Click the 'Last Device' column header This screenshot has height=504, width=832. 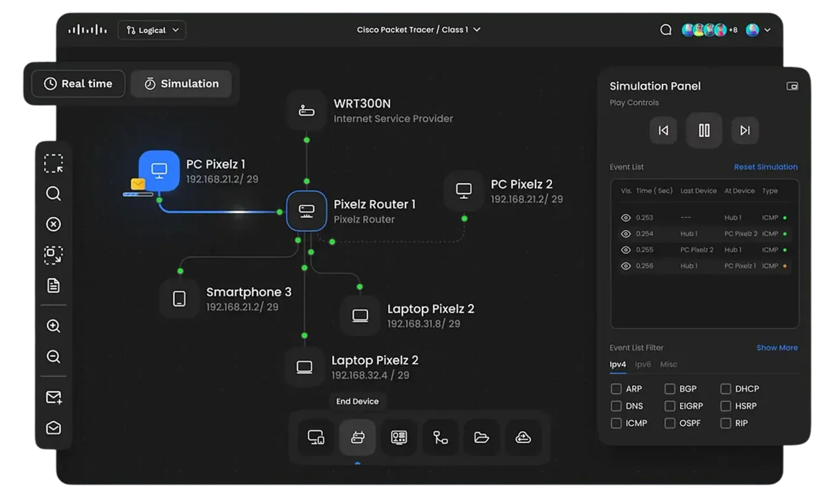[699, 191]
